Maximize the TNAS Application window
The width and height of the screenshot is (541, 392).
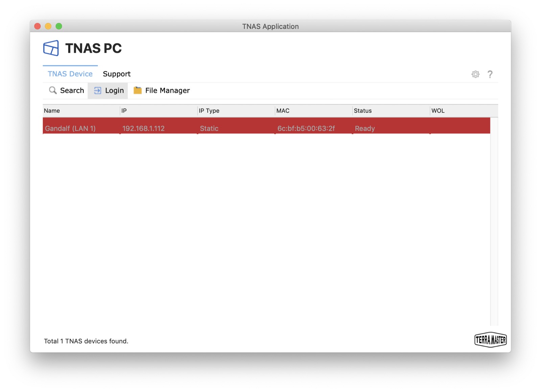[x=59, y=26]
